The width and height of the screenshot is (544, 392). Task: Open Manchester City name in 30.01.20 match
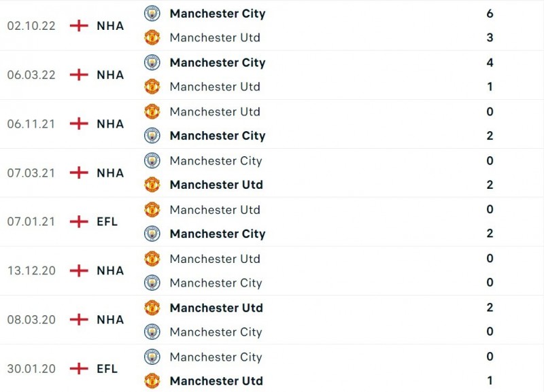coord(216,357)
